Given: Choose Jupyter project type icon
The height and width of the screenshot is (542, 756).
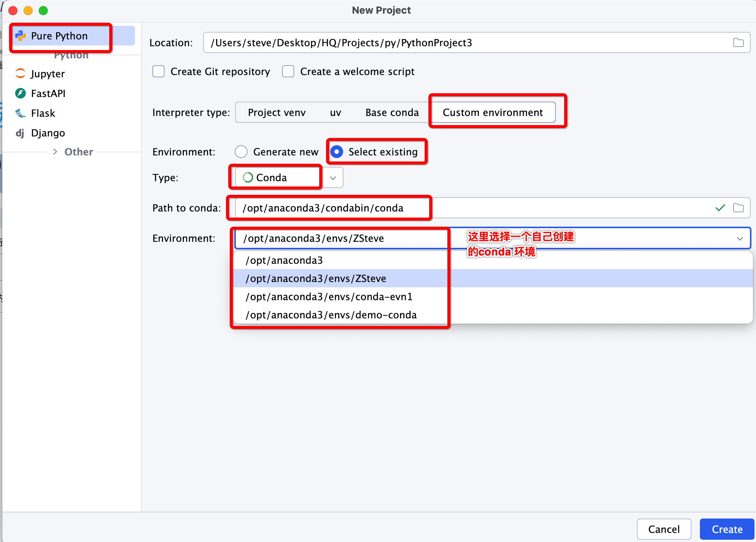Looking at the screenshot, I should pyautogui.click(x=20, y=74).
